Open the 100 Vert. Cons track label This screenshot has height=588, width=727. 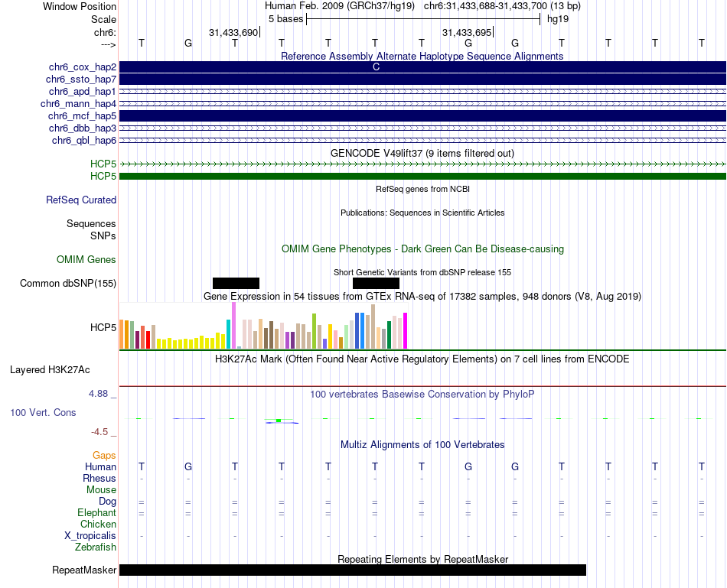click(x=43, y=412)
